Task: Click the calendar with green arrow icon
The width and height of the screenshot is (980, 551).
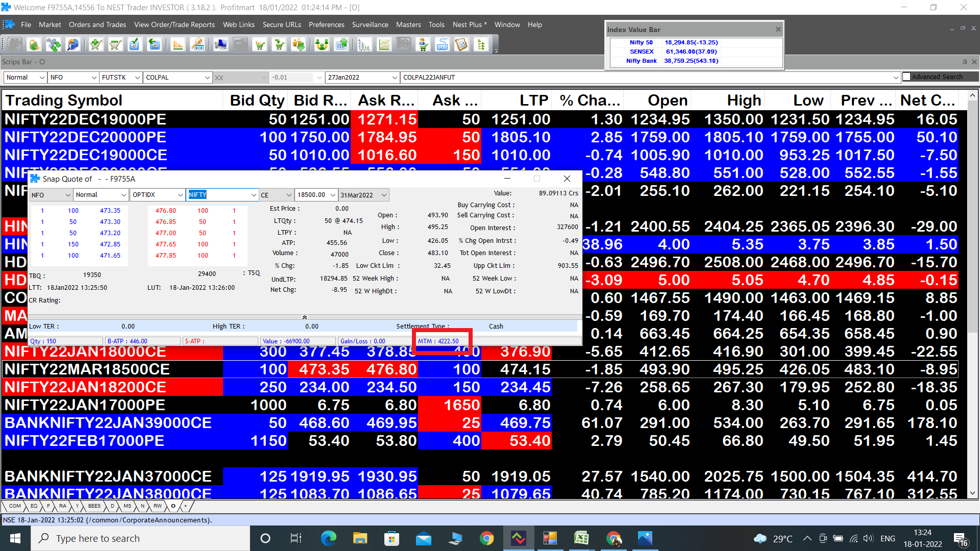Action: coord(154,45)
